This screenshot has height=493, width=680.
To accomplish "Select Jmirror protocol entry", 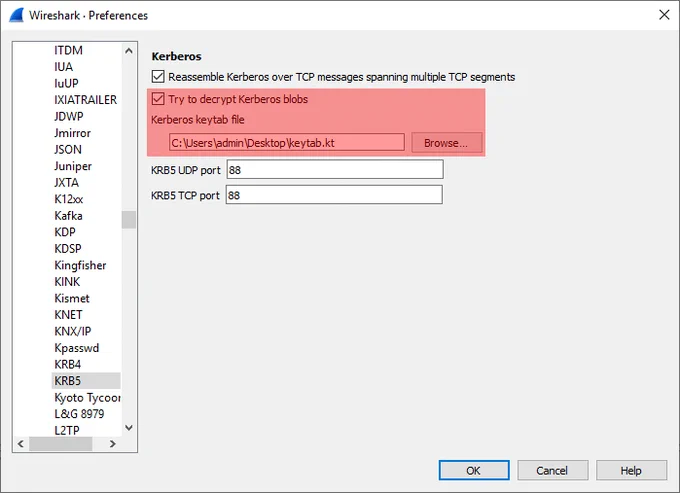I will [72, 133].
